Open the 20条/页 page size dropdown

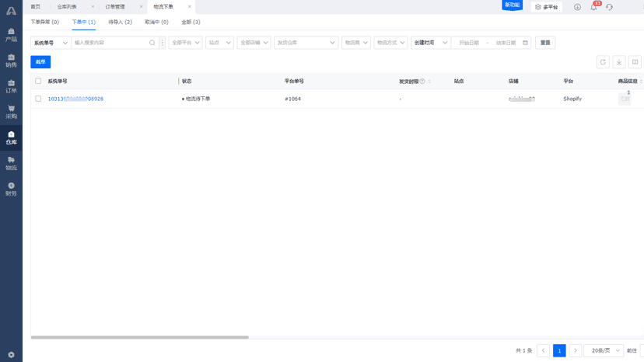point(604,350)
